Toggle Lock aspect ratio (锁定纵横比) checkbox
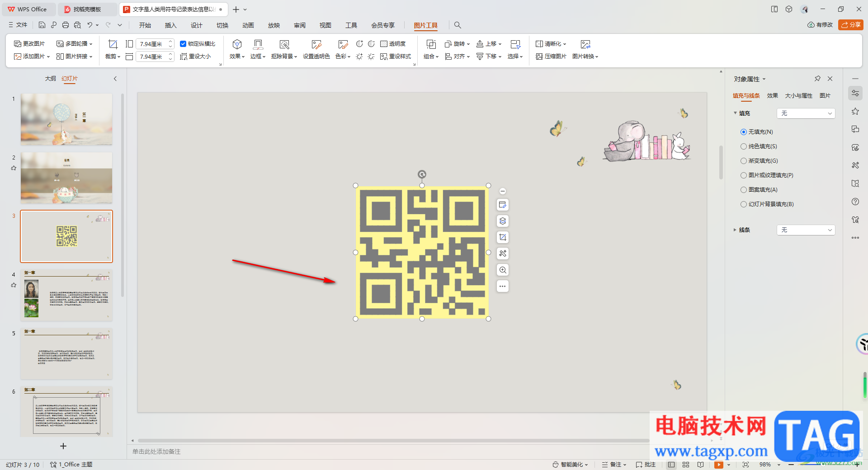The image size is (868, 470). point(183,44)
